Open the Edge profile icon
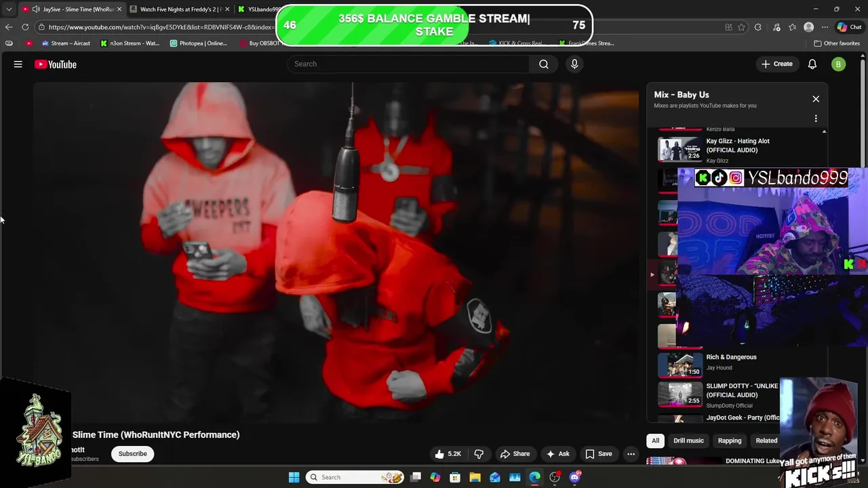 [808, 27]
